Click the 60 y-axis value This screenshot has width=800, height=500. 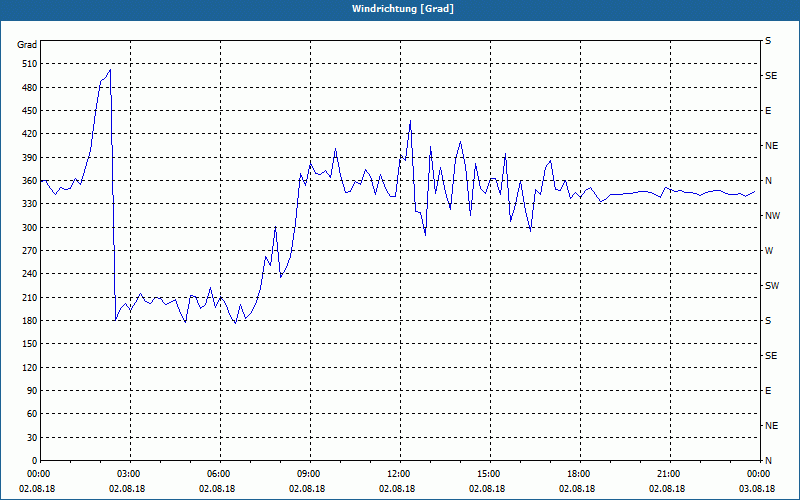[x=32, y=414]
